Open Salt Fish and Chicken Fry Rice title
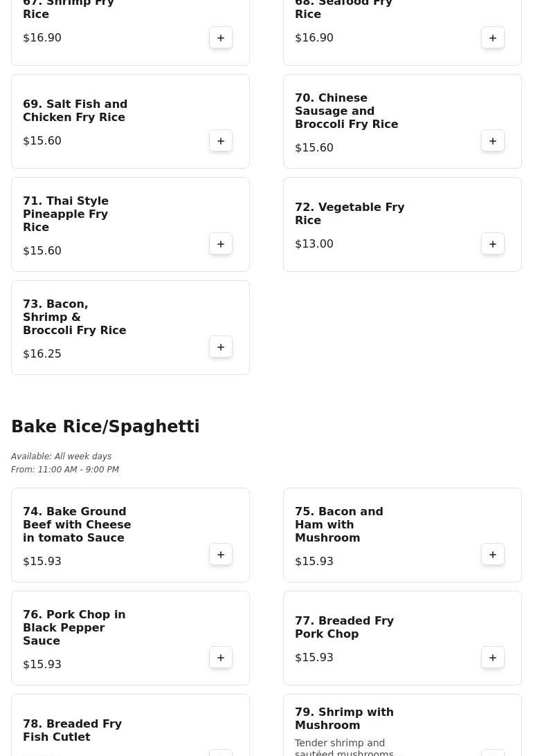The height and width of the screenshot is (756, 533). tap(75, 111)
